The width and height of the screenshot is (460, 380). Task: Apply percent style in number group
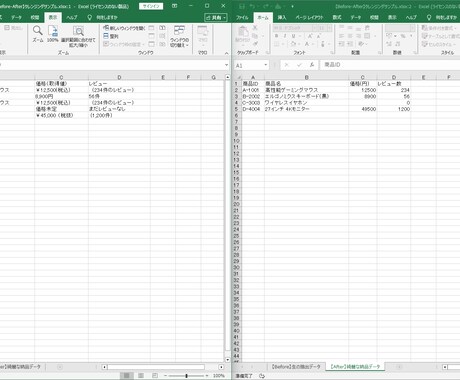pos(403,36)
